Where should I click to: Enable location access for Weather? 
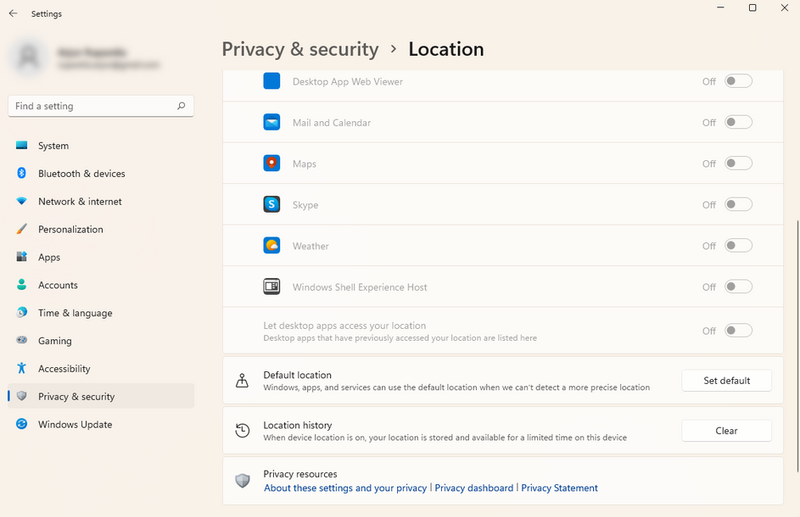pos(738,246)
